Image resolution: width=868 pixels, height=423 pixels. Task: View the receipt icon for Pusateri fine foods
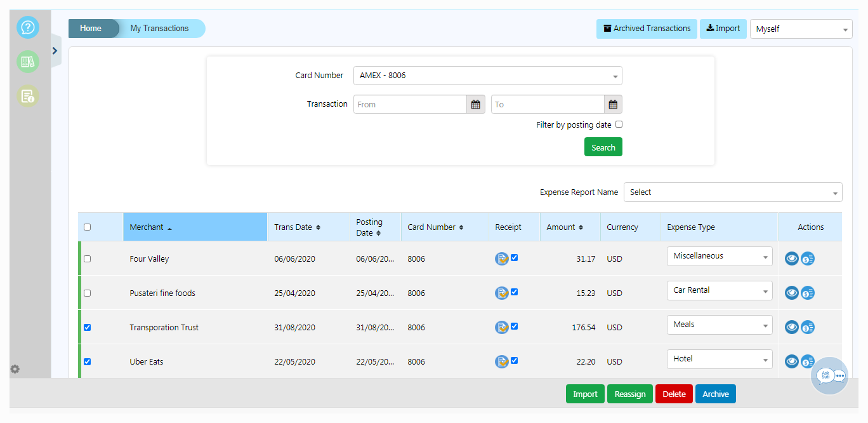(502, 293)
